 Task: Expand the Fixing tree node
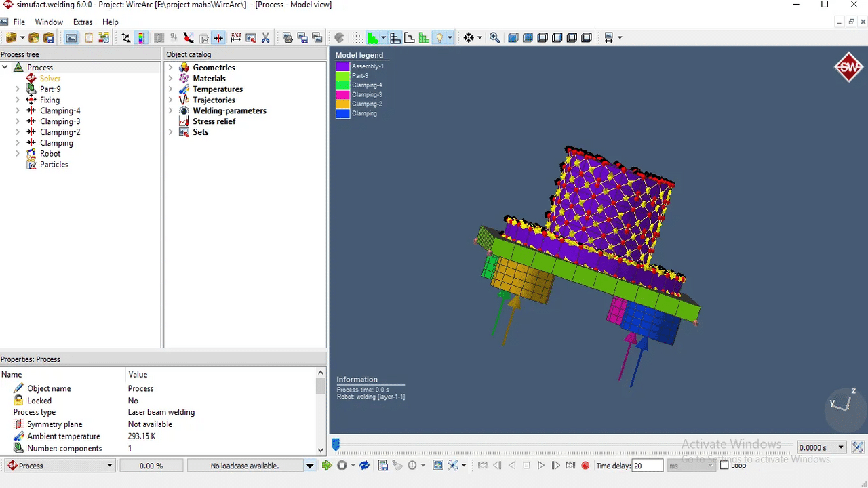[x=18, y=100]
